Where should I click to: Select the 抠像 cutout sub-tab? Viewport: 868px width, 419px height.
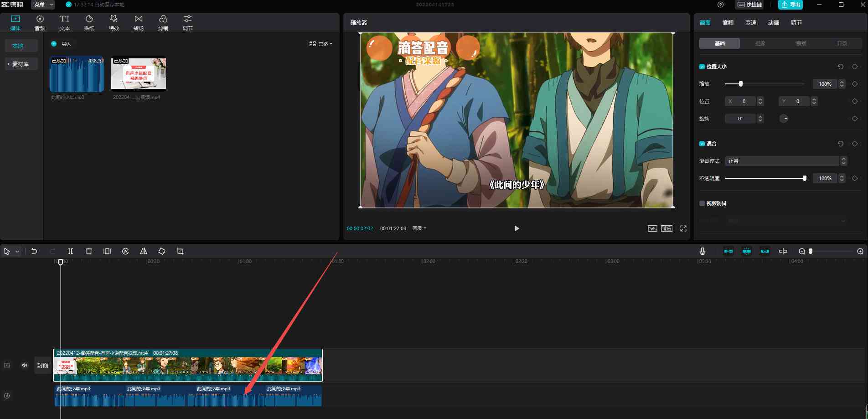[760, 43]
